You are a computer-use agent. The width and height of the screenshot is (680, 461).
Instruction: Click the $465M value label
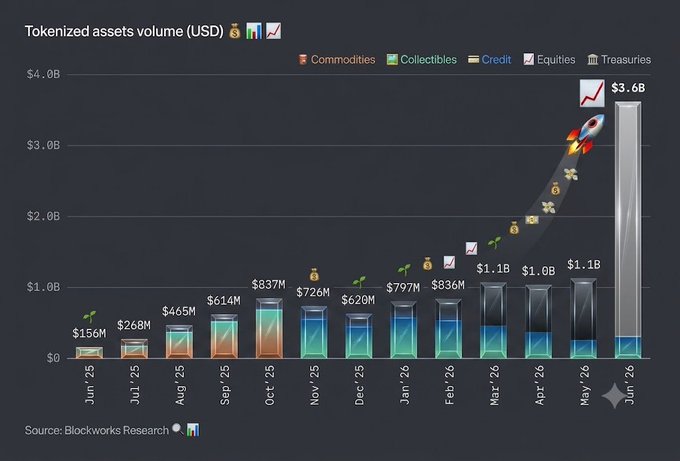(179, 311)
